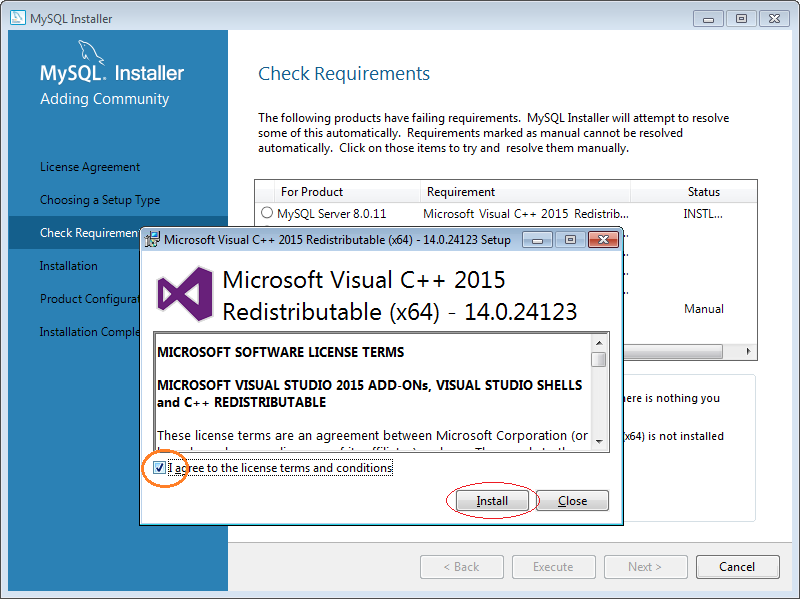Click the INSTL... status cell

point(703,213)
